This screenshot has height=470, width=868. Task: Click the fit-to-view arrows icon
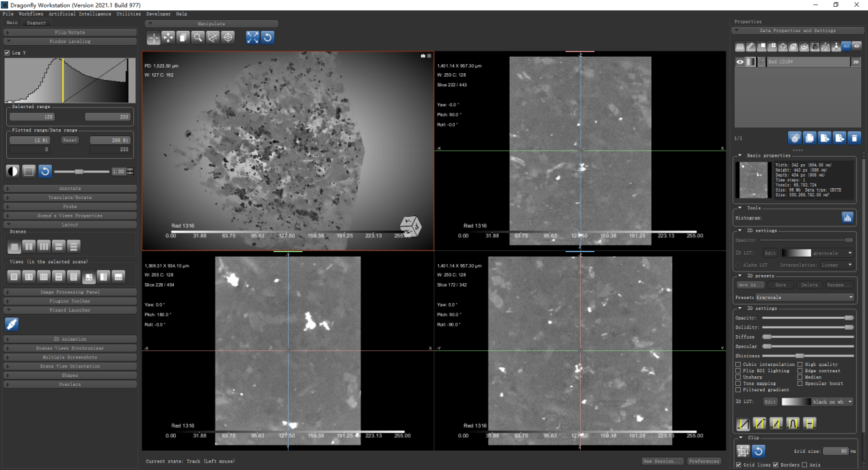(x=252, y=38)
